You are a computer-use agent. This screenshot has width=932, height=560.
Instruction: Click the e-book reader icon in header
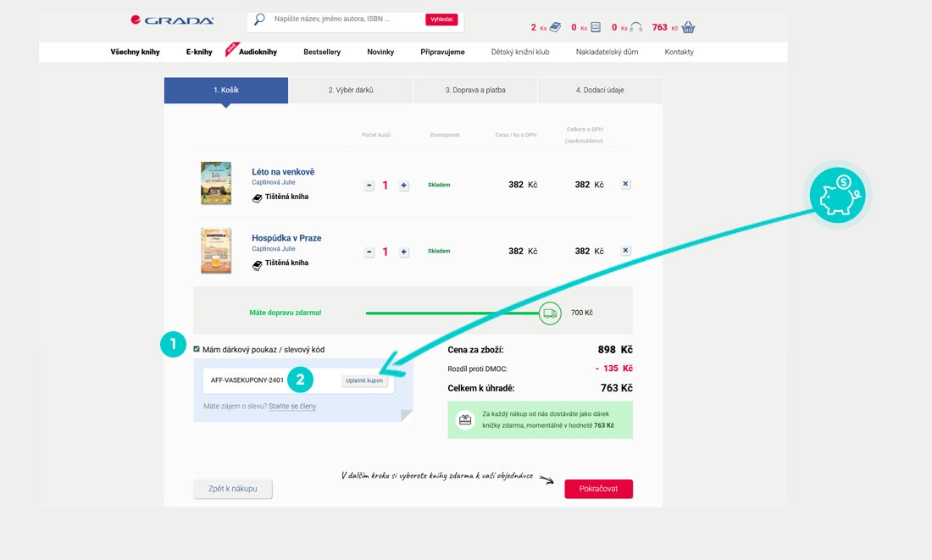pyautogui.click(x=596, y=27)
